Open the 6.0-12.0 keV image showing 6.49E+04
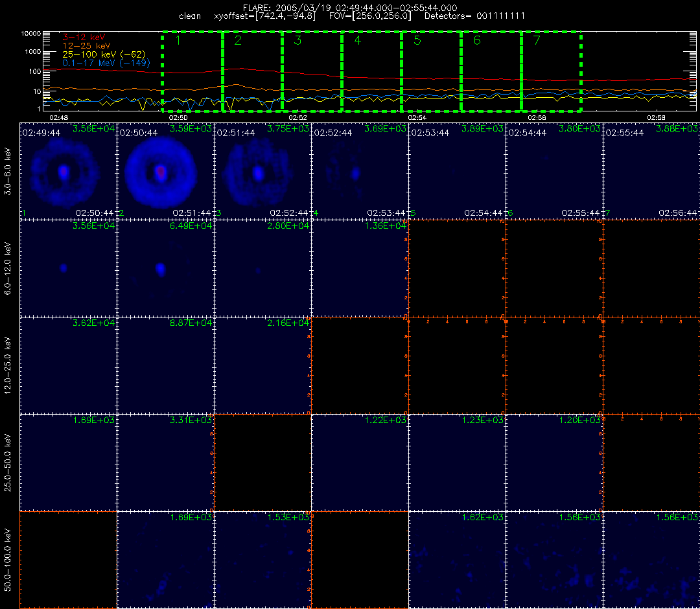700x609 pixels. [166, 269]
